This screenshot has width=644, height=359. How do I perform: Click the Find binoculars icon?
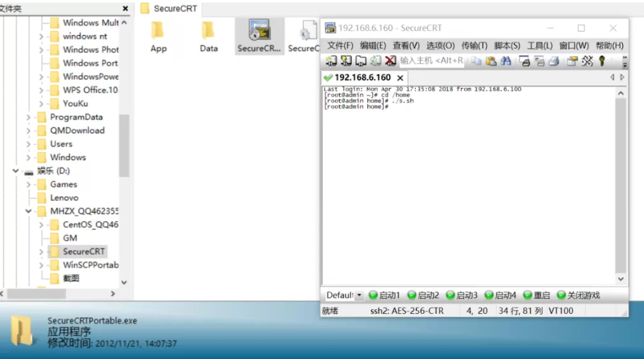506,61
